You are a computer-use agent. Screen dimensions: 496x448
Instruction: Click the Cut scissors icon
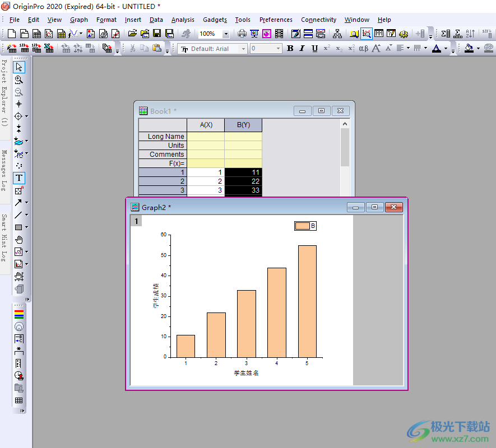(x=132, y=48)
